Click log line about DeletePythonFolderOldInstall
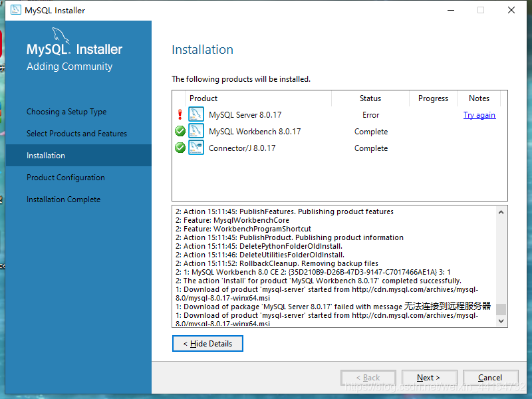 pyautogui.click(x=259, y=246)
